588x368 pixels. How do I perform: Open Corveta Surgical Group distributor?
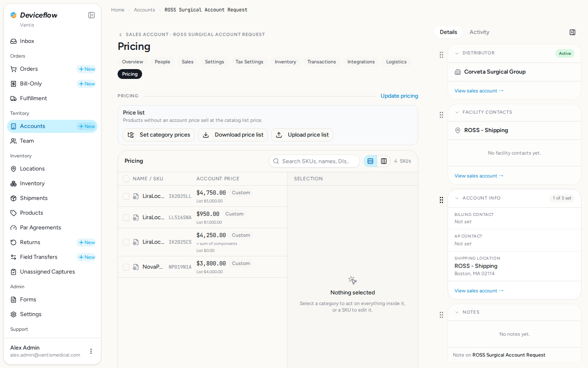pos(495,72)
